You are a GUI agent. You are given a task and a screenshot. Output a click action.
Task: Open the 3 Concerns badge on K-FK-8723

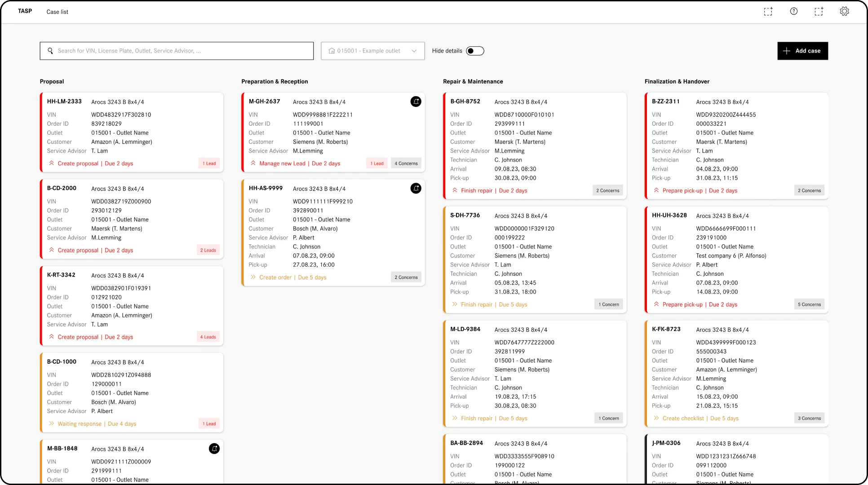coord(810,418)
